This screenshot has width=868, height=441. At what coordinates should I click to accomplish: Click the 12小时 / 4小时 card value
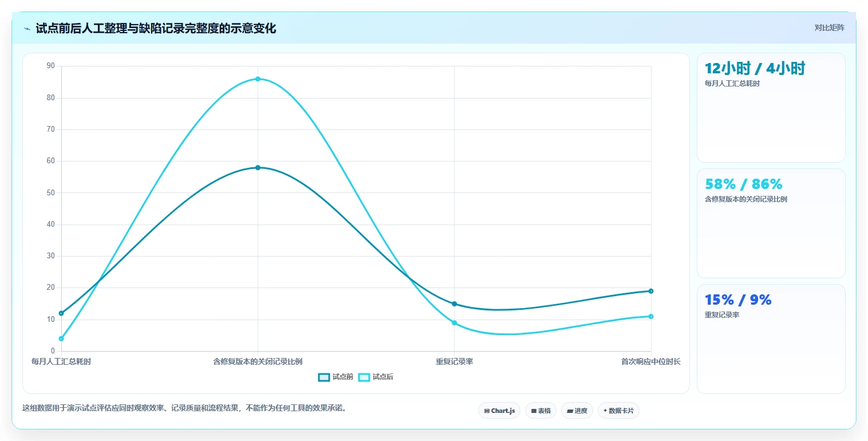[x=755, y=68]
